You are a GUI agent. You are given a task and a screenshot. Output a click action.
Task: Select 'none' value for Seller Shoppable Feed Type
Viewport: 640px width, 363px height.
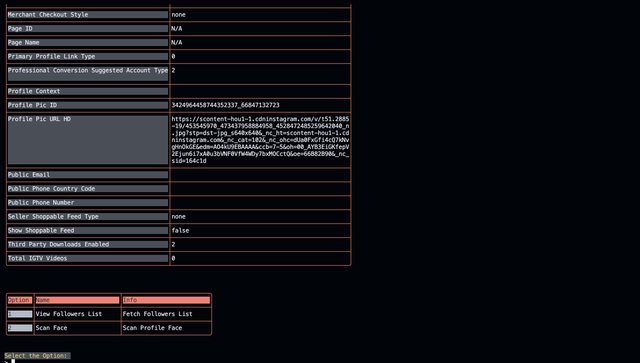[178, 216]
